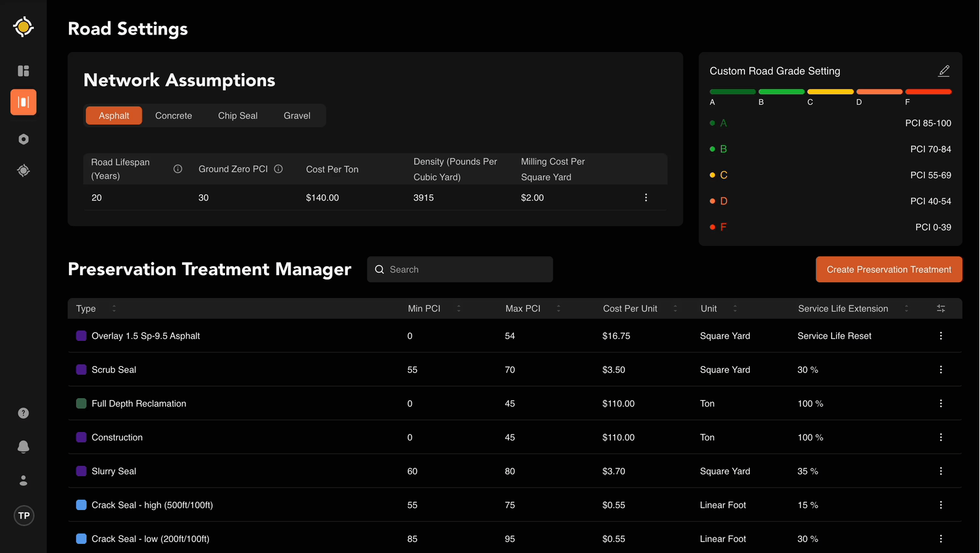
Task: Click the Road Lifespan info icon
Action: (x=178, y=169)
